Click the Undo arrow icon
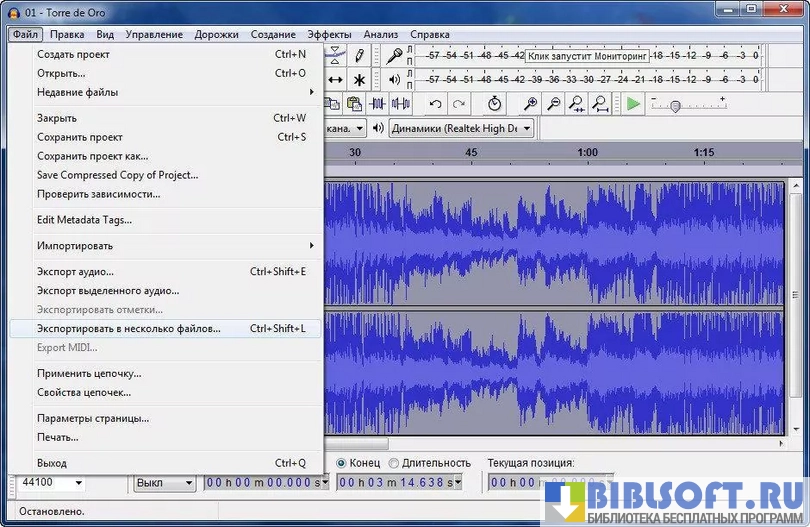The height and width of the screenshot is (527, 810). (435, 104)
